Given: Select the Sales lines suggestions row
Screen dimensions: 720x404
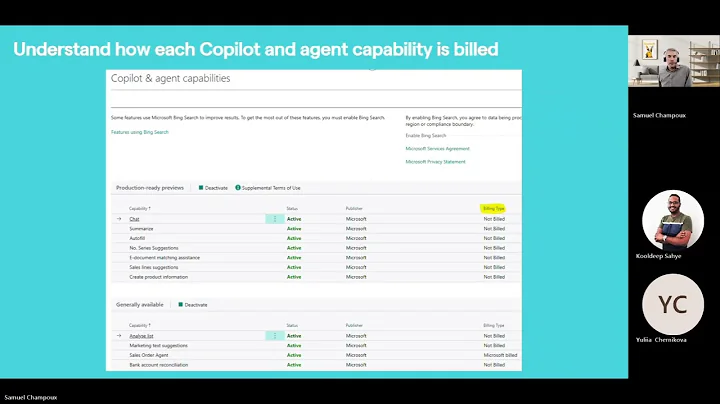Looking at the screenshot, I should tap(316, 267).
